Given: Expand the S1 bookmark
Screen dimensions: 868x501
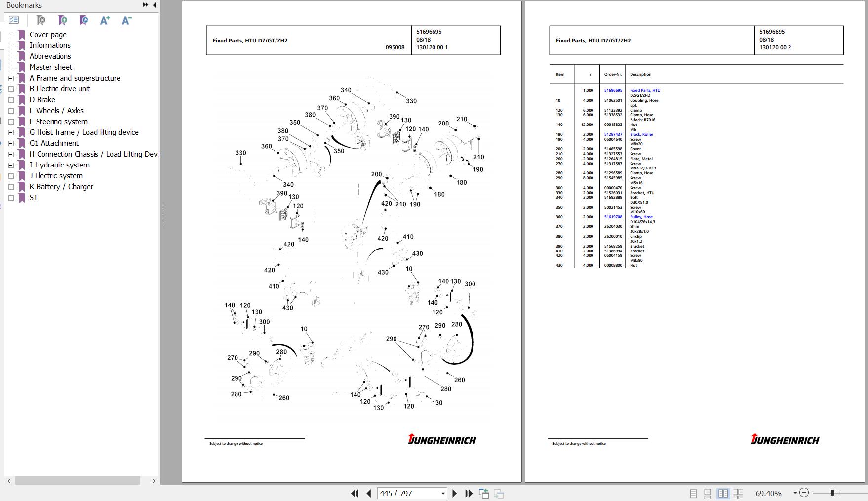Looking at the screenshot, I should pyautogui.click(x=11, y=198).
